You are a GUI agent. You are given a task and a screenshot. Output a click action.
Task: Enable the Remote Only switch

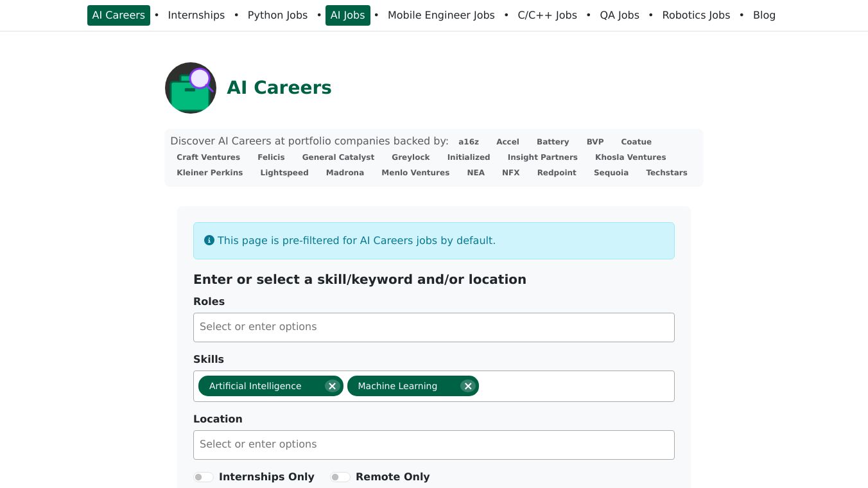(340, 477)
